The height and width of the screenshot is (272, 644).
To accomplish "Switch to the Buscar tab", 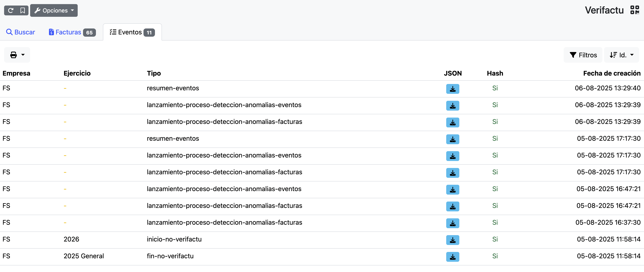I will coord(20,32).
